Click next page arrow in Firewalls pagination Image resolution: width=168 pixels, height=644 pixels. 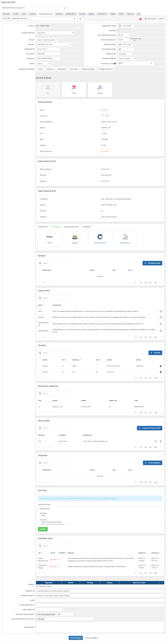click(49, 378)
